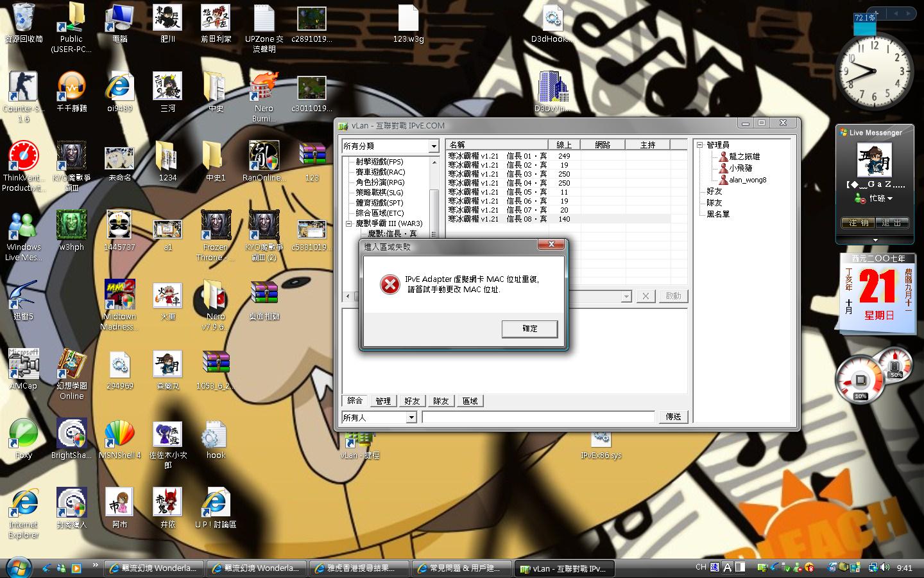Image resolution: width=924 pixels, height=578 pixels.
Task: Select the 信長 04 room row
Action: 558,183
